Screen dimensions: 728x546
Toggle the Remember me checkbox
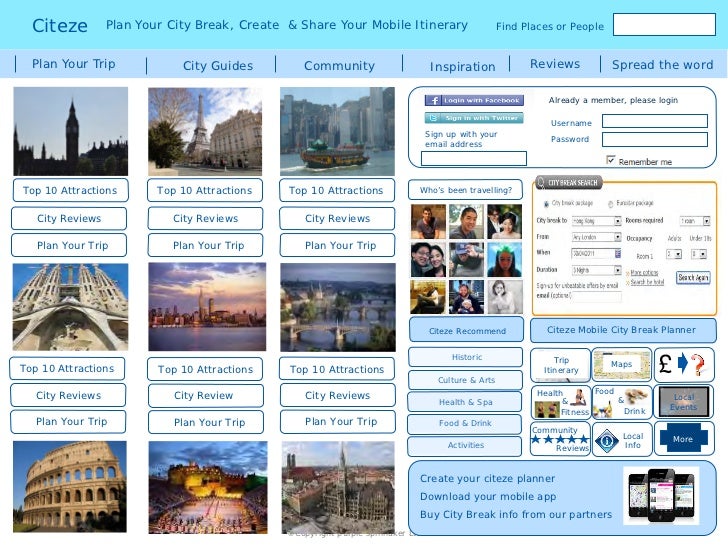[x=611, y=160]
